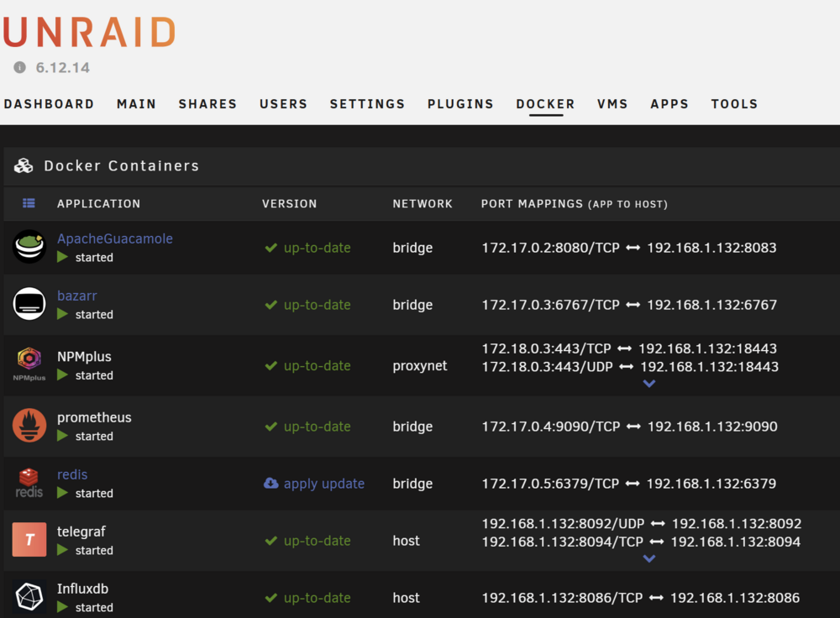Screen dimensions: 840x618
Task: Click the NPMplus container icon
Action: pos(29,364)
